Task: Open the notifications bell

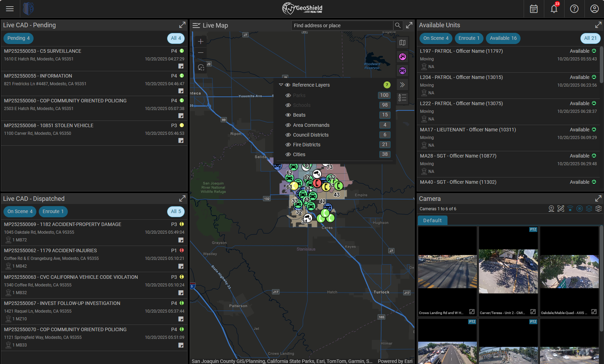Action: [x=554, y=9]
